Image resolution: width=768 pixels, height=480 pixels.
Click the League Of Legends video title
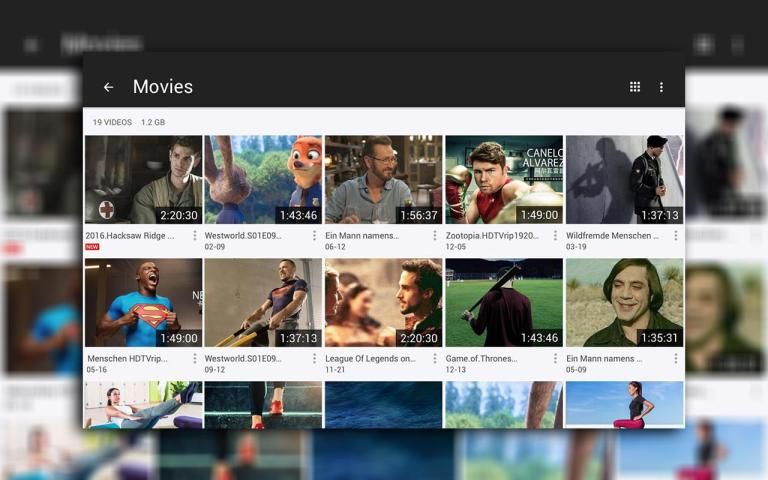click(370, 358)
